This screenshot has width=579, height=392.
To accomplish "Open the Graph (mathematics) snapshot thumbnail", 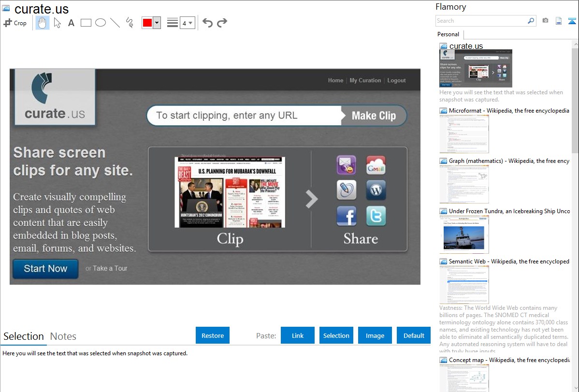I will click(464, 184).
